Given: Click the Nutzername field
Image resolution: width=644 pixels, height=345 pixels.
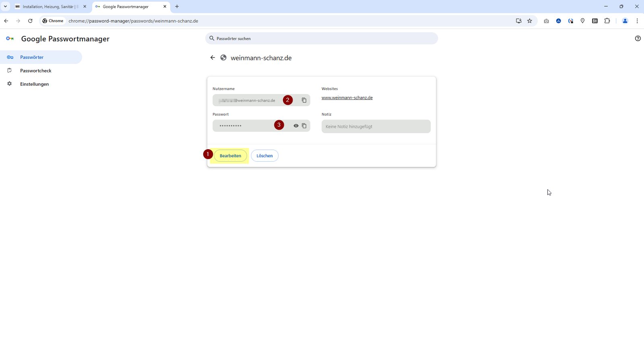Looking at the screenshot, I should (261, 100).
